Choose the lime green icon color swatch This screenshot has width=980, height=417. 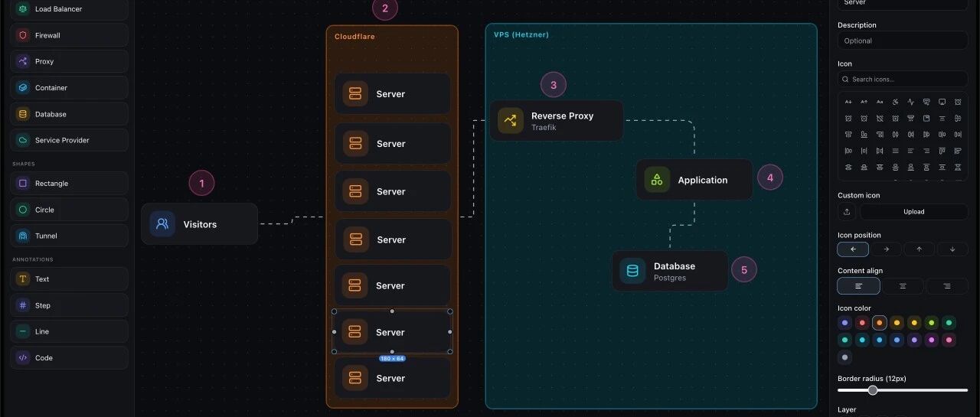point(932,323)
